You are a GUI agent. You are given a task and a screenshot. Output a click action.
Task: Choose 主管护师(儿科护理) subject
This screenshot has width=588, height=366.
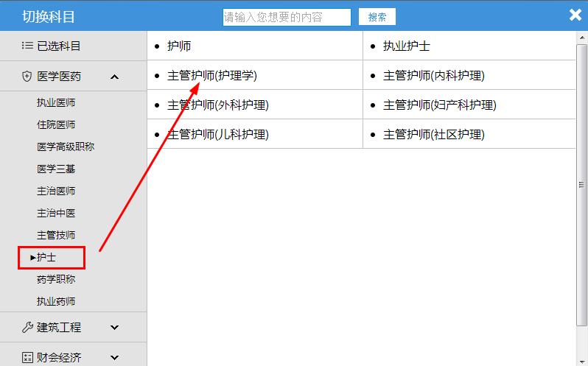point(218,134)
